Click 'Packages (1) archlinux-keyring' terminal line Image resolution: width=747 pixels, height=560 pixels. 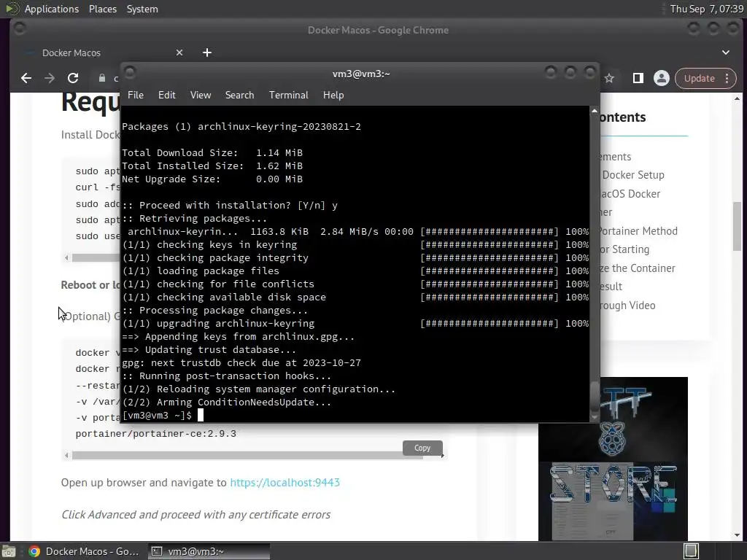[241, 127]
